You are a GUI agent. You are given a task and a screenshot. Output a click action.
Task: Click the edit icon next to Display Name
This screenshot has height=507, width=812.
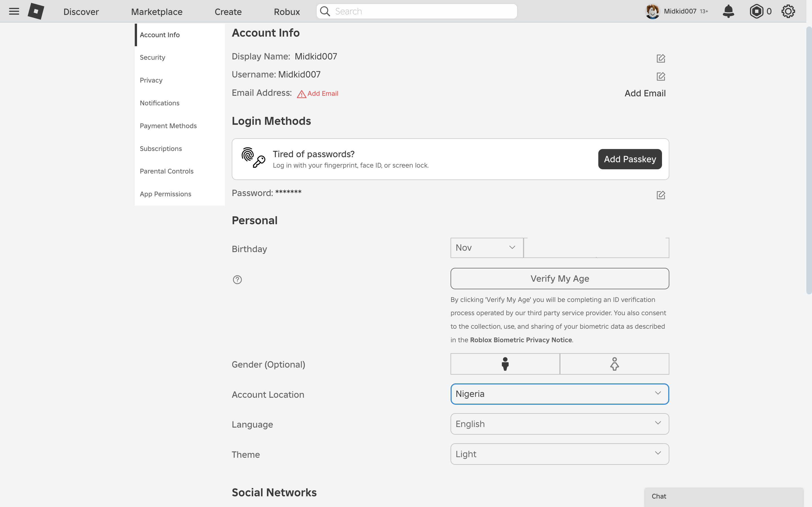tap(661, 58)
